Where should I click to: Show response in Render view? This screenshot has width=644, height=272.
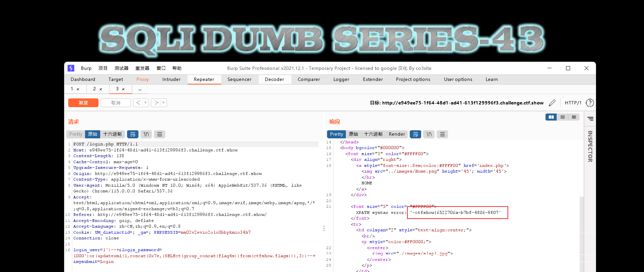pyautogui.click(x=397, y=134)
